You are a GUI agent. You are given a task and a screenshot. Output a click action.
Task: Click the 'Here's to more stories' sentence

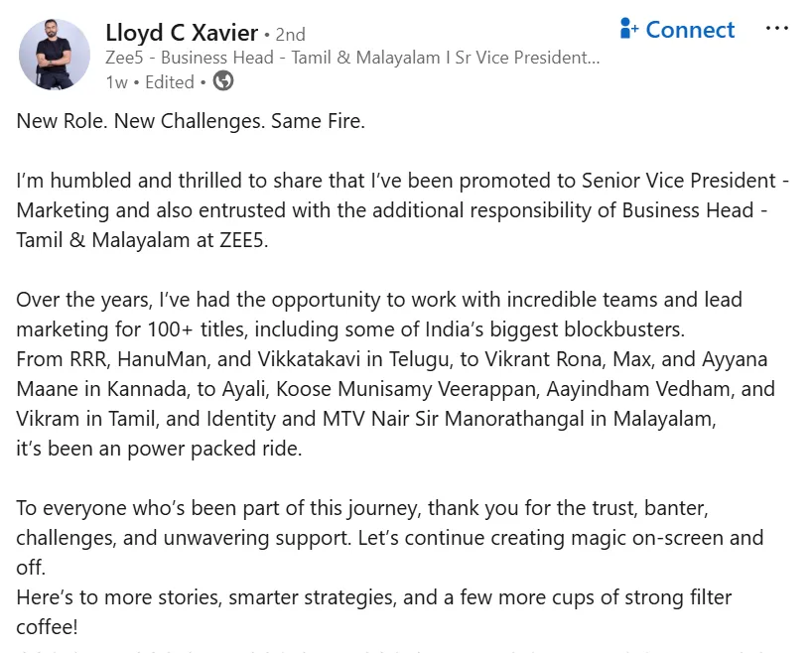[374, 597]
